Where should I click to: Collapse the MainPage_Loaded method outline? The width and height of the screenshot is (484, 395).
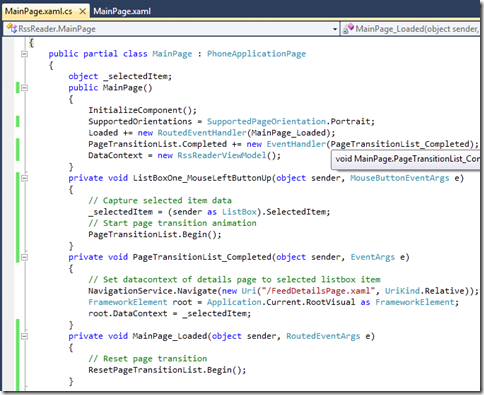[x=24, y=336]
